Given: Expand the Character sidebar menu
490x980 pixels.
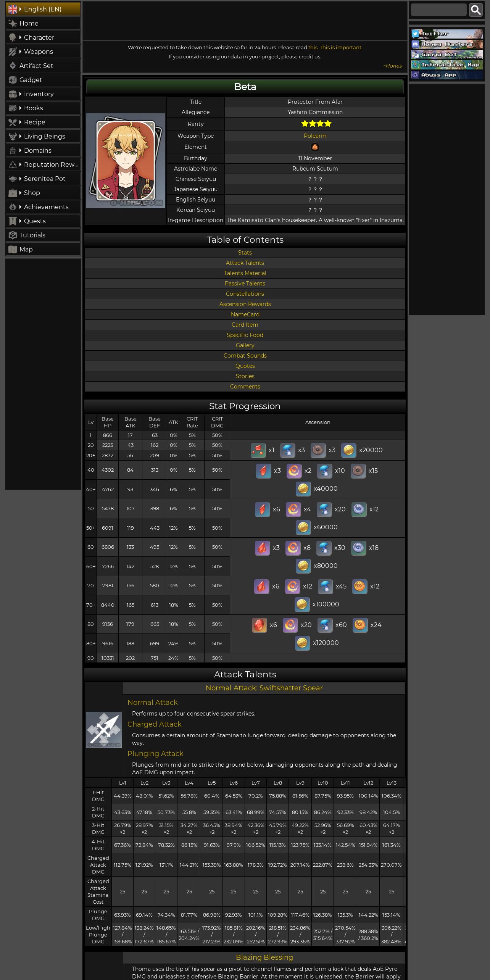Looking at the screenshot, I should pyautogui.click(x=43, y=37).
